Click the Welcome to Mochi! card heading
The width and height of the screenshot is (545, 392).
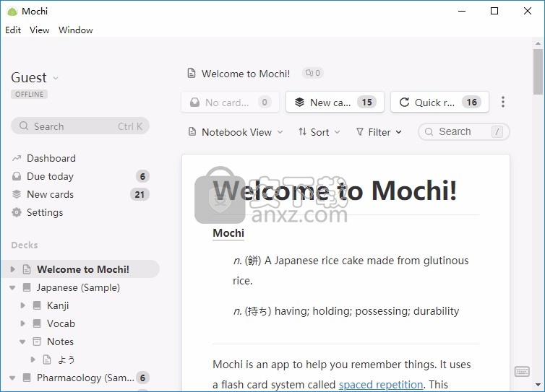point(335,191)
